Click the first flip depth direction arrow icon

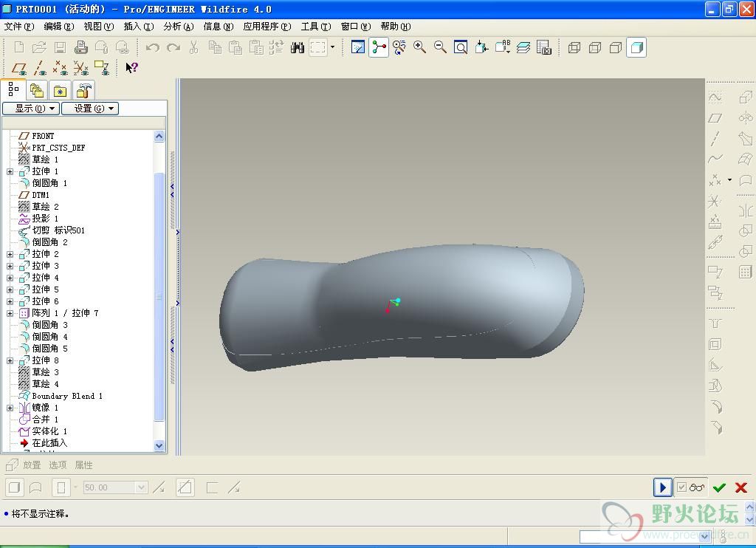tap(159, 487)
